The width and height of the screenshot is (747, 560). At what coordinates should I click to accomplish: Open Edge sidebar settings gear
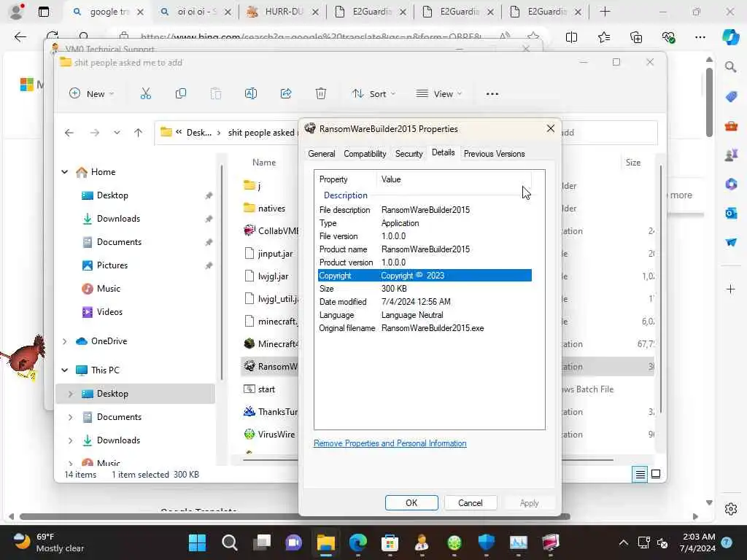click(x=731, y=508)
